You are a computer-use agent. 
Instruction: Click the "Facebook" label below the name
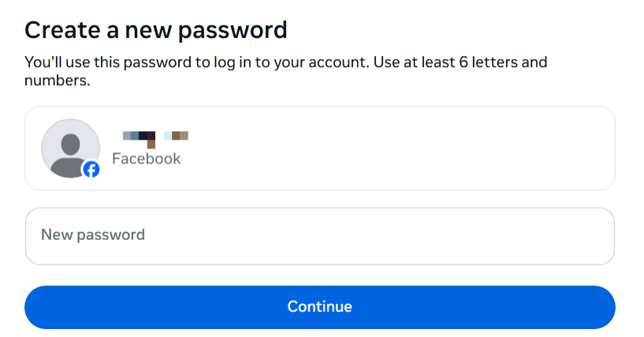tap(146, 159)
